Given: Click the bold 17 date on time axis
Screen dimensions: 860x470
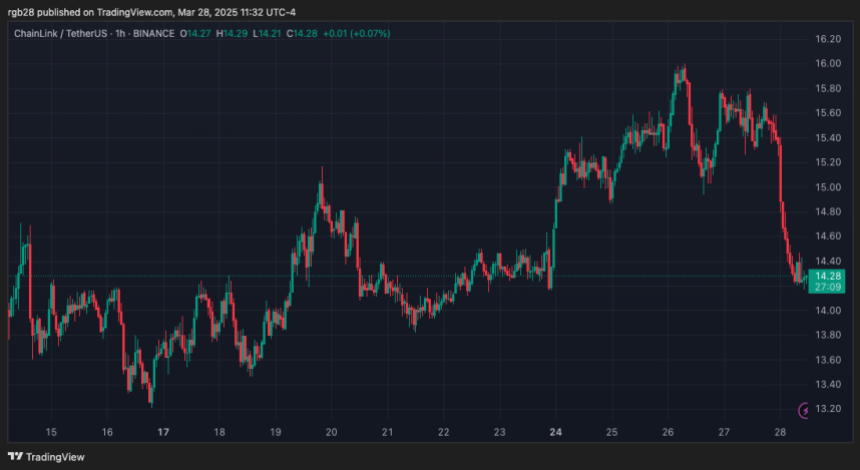Looking at the screenshot, I should click(x=163, y=432).
